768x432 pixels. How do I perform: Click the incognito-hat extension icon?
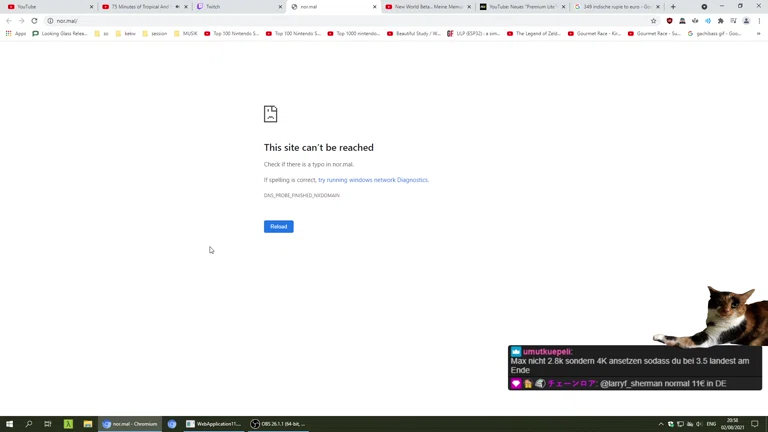point(682,21)
